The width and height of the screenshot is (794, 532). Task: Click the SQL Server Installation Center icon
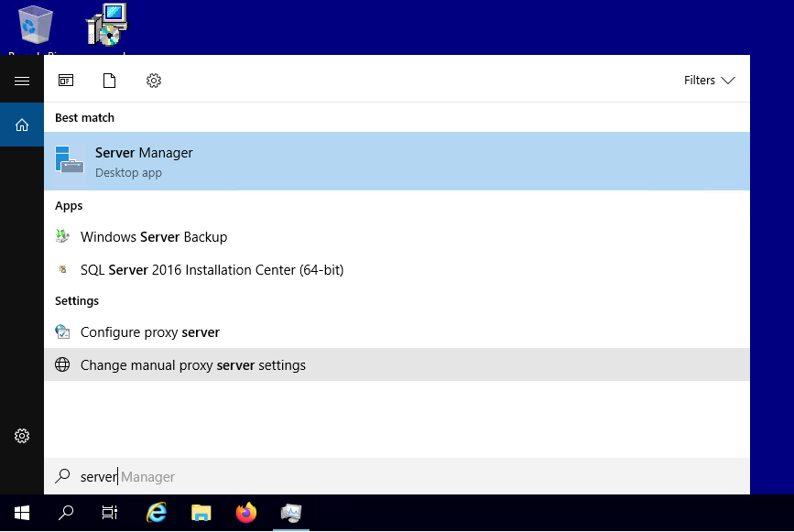coord(62,269)
